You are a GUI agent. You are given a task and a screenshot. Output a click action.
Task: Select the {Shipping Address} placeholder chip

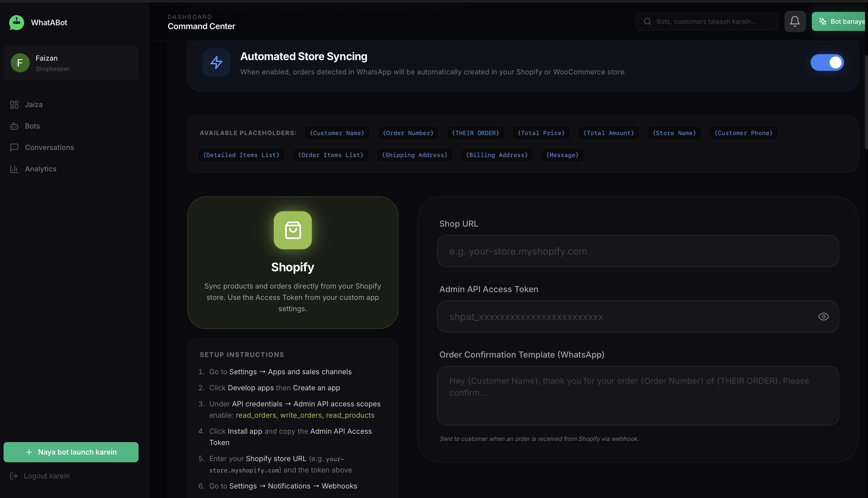pos(414,155)
